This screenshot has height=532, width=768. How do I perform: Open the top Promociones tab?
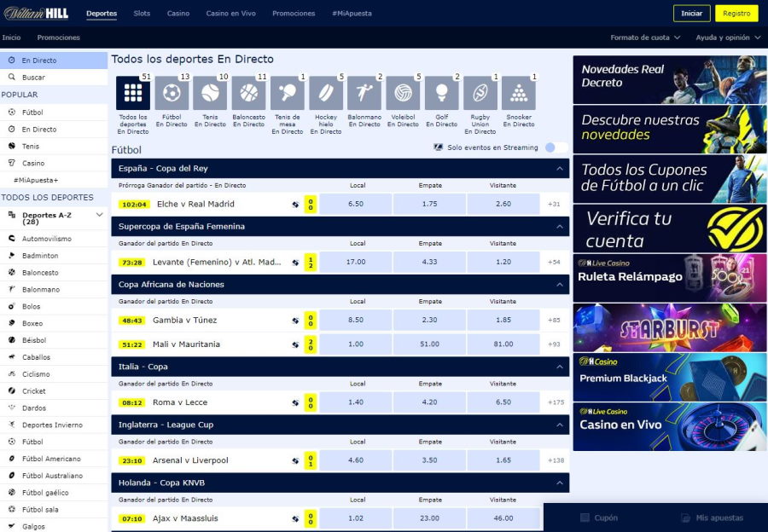click(294, 14)
